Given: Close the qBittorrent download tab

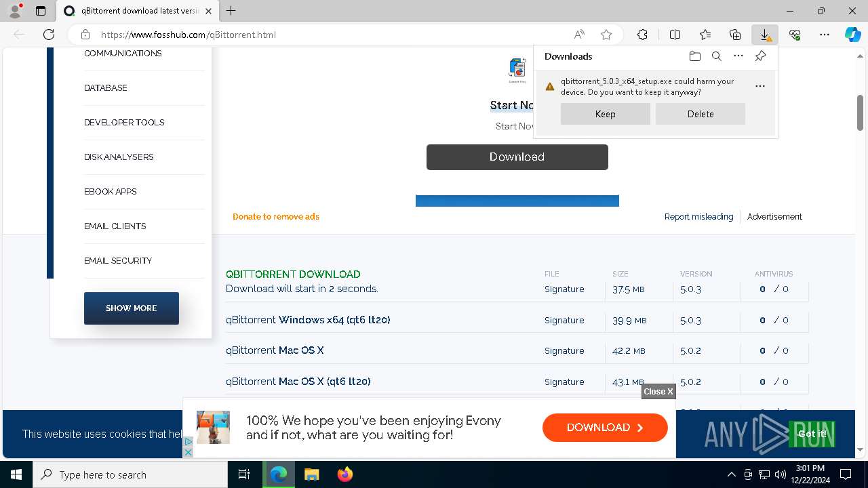Looking at the screenshot, I should (x=208, y=11).
